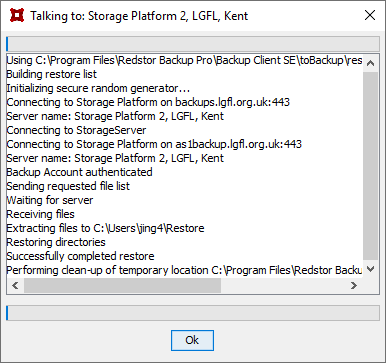Close the Talking to dialog window
386x363 pixels.
point(370,15)
